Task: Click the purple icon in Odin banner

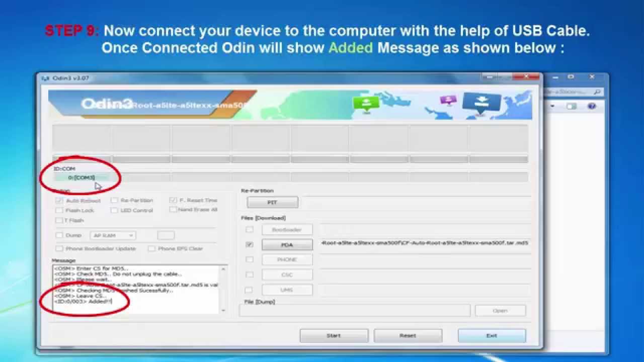Action: pyautogui.click(x=448, y=101)
